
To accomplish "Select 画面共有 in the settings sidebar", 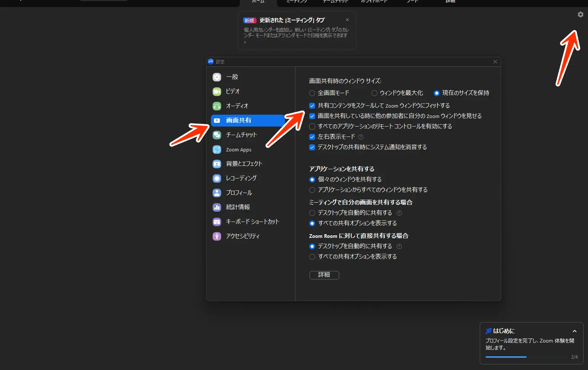I will [248, 120].
